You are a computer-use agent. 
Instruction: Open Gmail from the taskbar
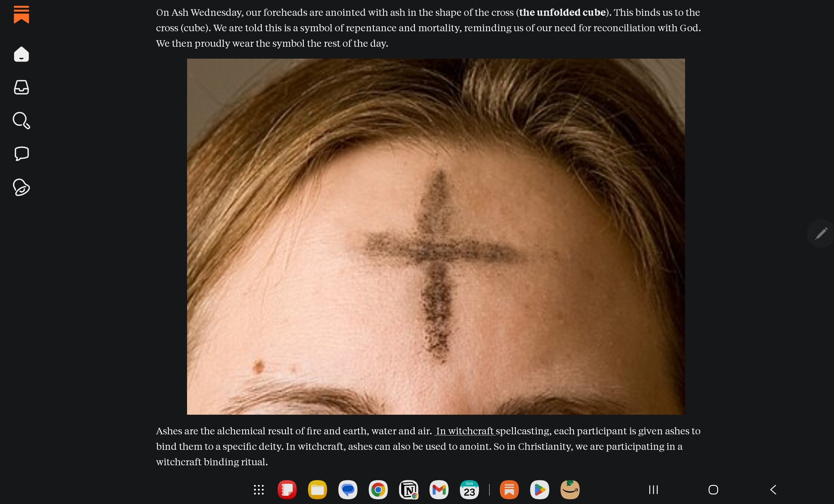tap(439, 489)
